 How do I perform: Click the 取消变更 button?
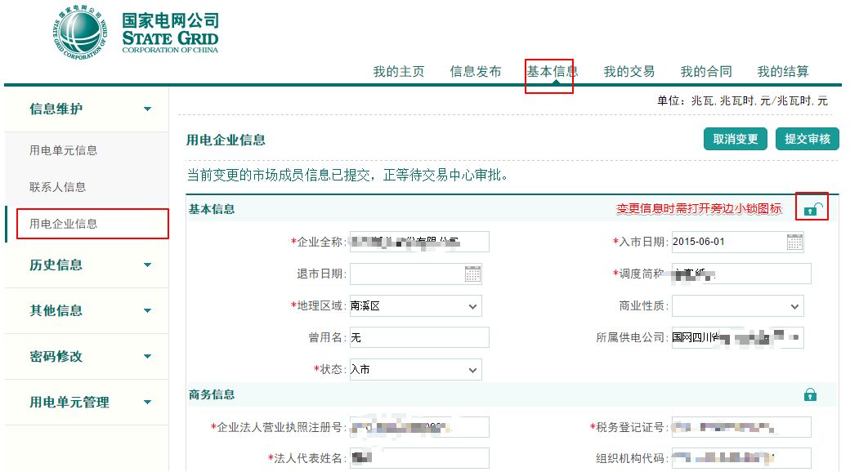(x=736, y=139)
